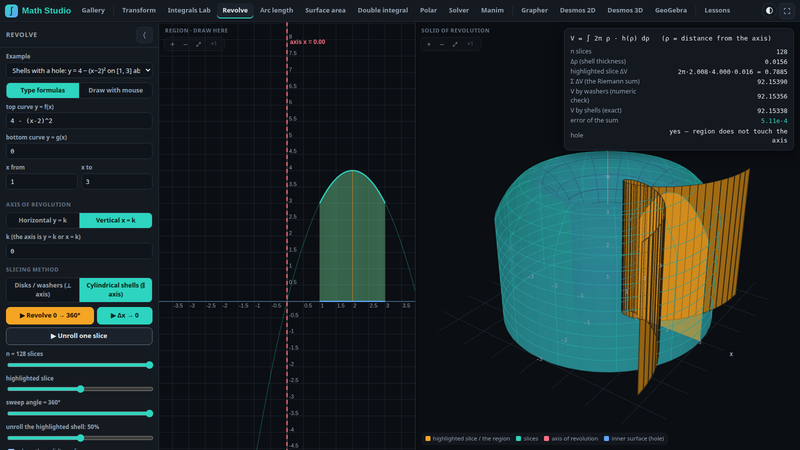
Task: Click the Math Studio title link
Action: pyautogui.click(x=46, y=10)
